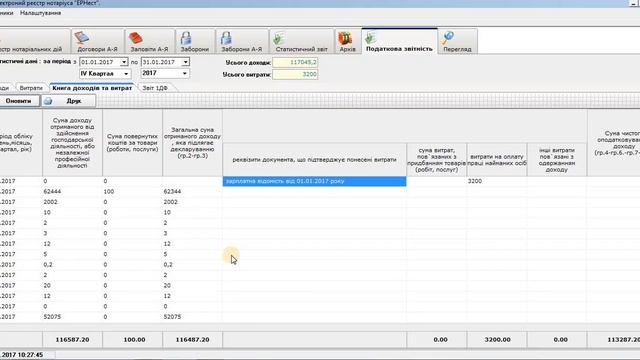Image resolution: width=640 pixels, height=360 pixels.
Task: Open the Договори А-Я book icon
Action: 82,38
